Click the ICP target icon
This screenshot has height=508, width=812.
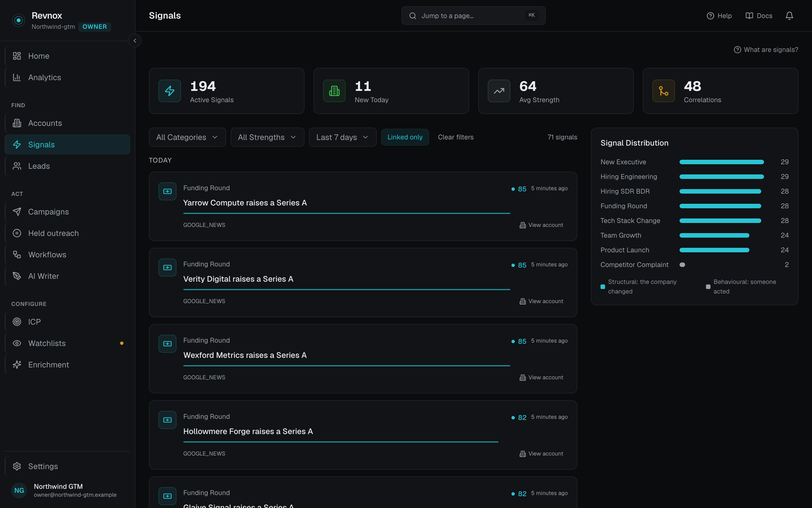[17, 322]
